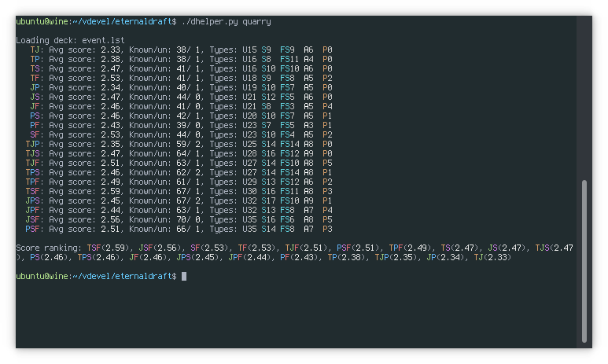The image size is (608, 364).
Task: Click the 'Loading deck: event.lst' line
Action: point(70,40)
